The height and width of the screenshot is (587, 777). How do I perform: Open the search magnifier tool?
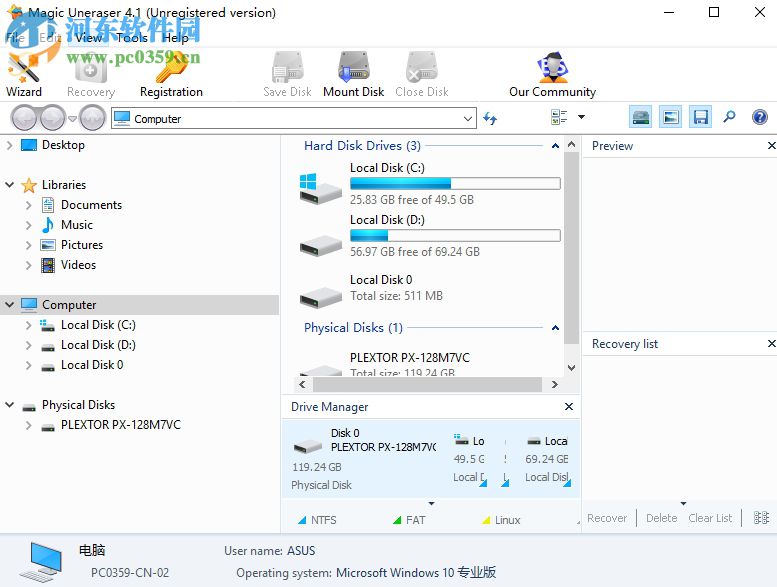(729, 117)
